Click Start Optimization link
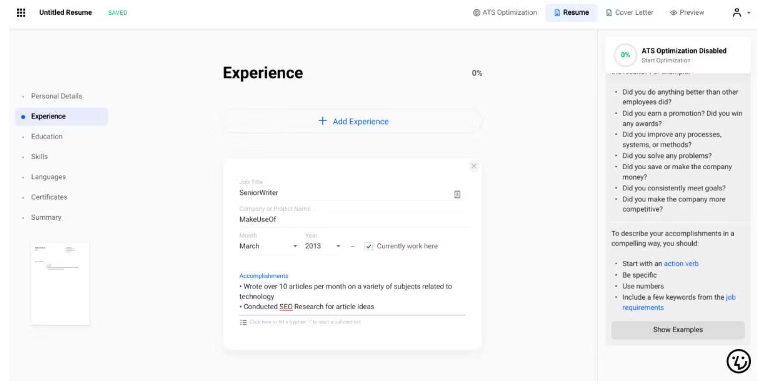The image size is (757, 389). click(x=666, y=61)
